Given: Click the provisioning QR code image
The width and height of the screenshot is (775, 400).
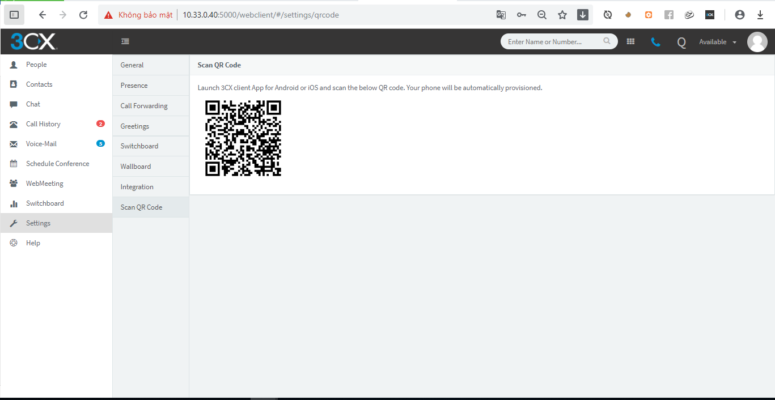Looking at the screenshot, I should tap(243, 138).
